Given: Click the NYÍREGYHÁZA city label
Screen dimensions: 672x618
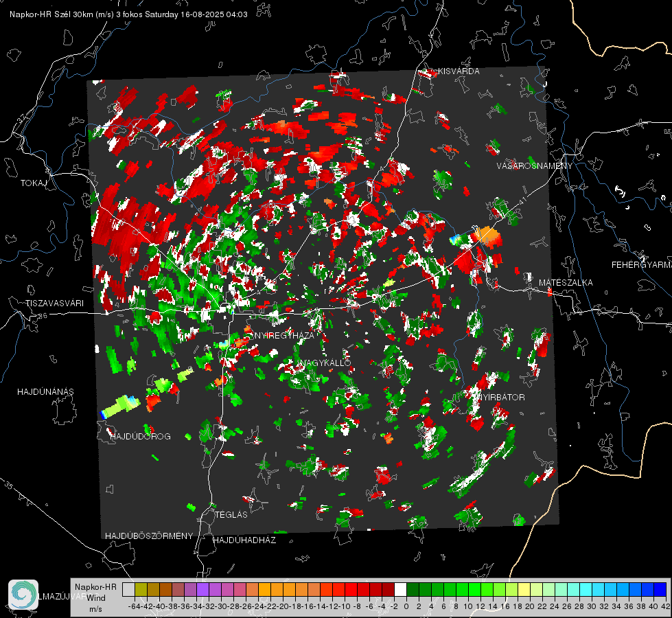Looking at the screenshot, I should (285, 335).
